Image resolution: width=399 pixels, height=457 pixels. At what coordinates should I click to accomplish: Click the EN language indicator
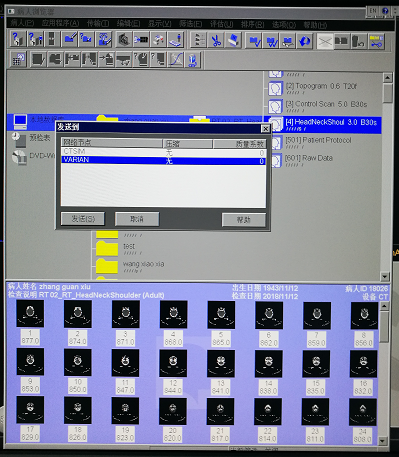point(373,11)
